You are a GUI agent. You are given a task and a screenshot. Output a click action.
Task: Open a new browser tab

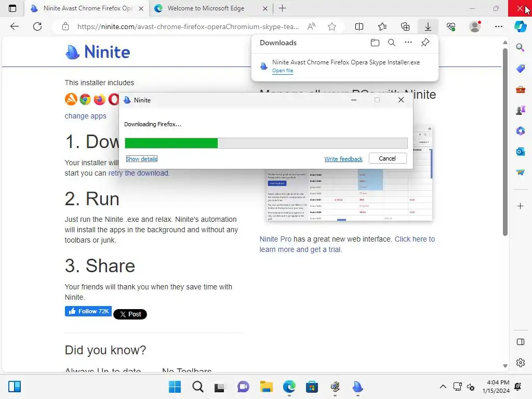point(282,8)
